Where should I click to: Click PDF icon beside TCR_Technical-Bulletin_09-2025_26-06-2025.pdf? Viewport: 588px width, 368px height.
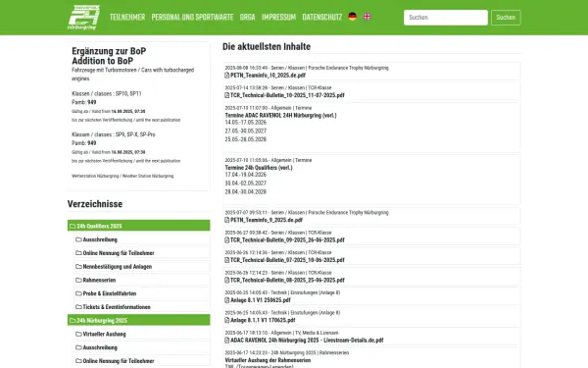227,240
